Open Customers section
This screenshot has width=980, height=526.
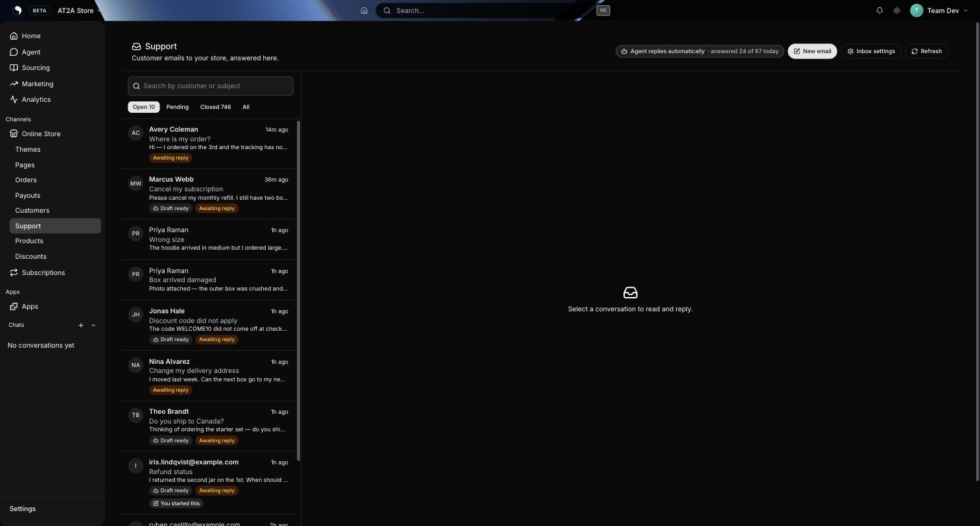click(x=55, y=210)
